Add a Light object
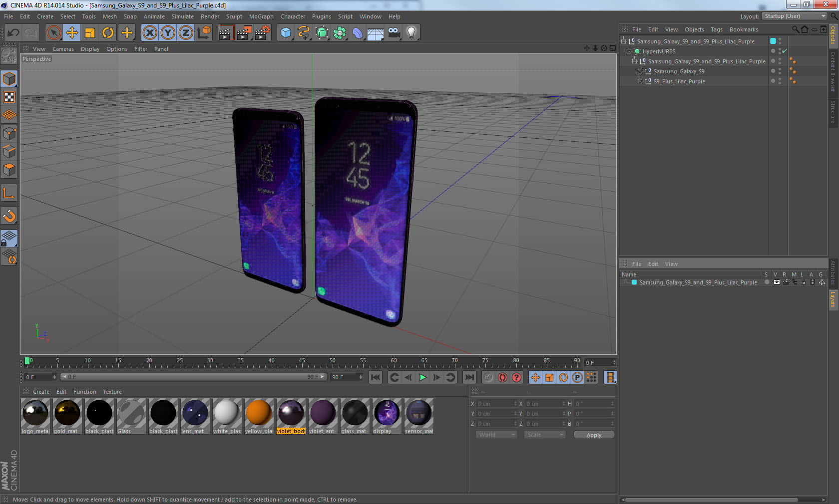This screenshot has height=504, width=839. click(x=412, y=33)
